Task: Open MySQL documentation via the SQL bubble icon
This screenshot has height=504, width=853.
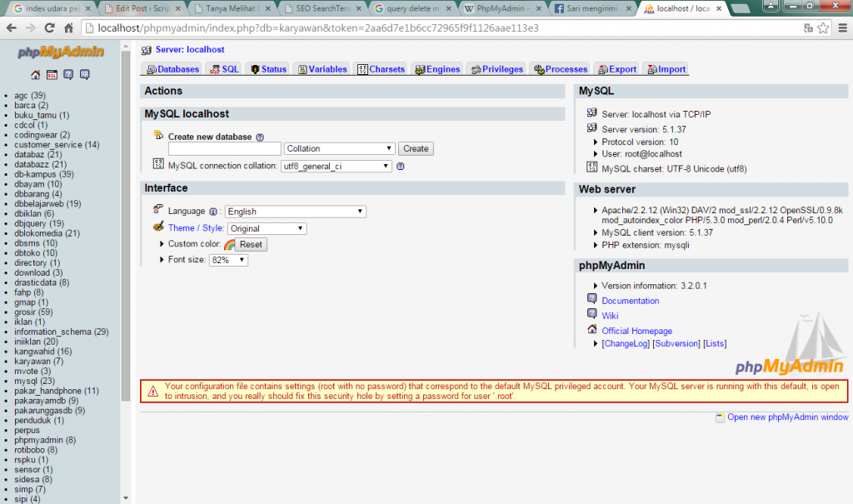Action: coord(85,74)
